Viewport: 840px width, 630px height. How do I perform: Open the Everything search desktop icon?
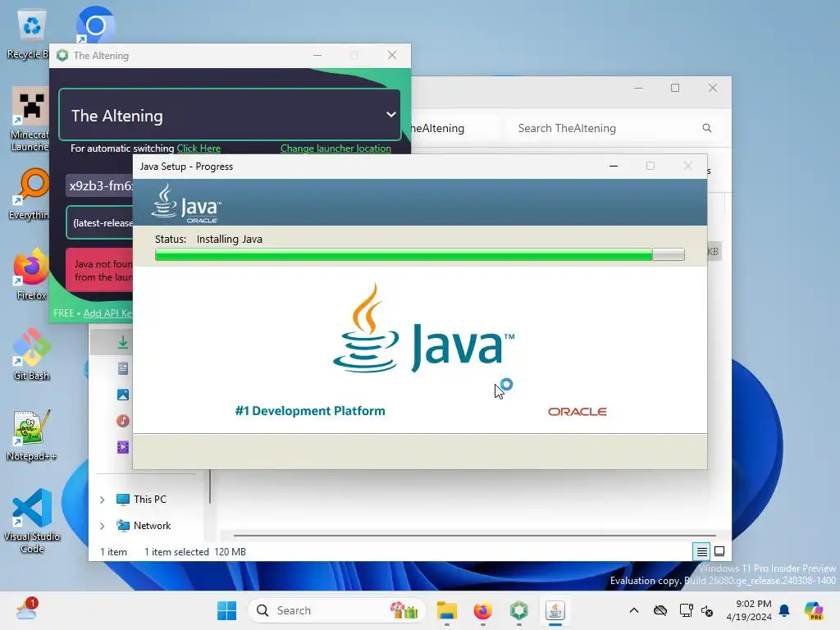tap(30, 194)
